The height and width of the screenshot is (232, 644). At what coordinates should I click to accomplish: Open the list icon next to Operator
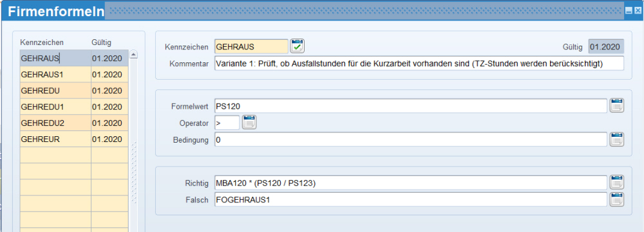249,122
